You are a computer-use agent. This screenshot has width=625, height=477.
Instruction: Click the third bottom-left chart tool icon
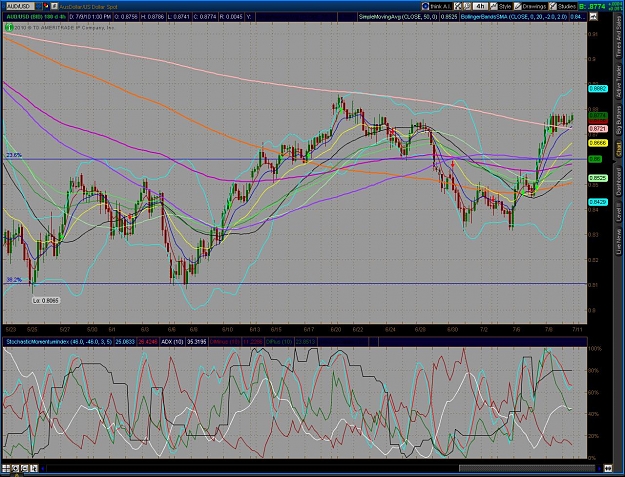tap(24, 468)
